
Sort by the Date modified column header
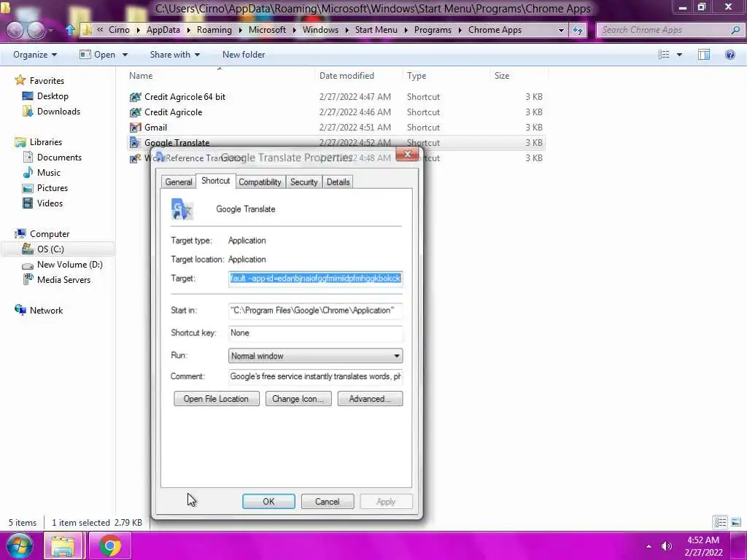click(x=347, y=76)
